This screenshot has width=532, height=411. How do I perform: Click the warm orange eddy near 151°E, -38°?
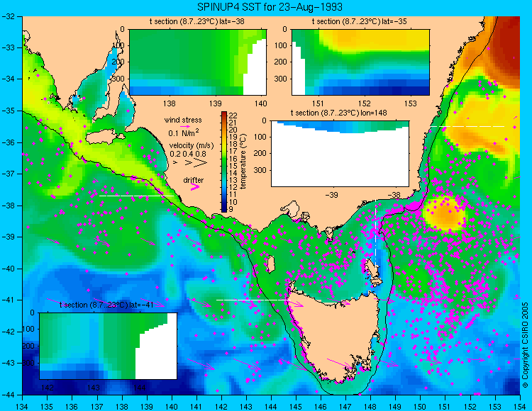click(446, 213)
